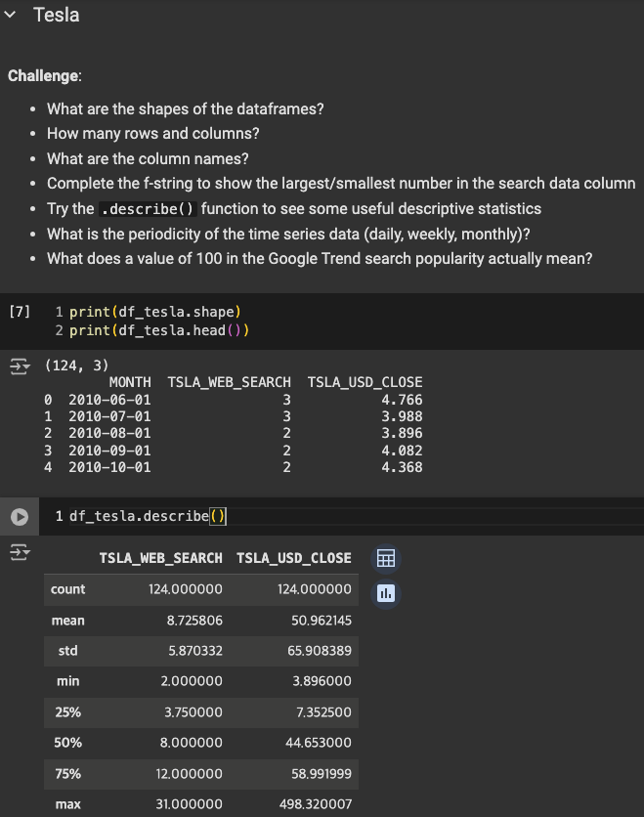Run the df_tesla.describe() cell
The image size is (644, 817).
[20, 516]
